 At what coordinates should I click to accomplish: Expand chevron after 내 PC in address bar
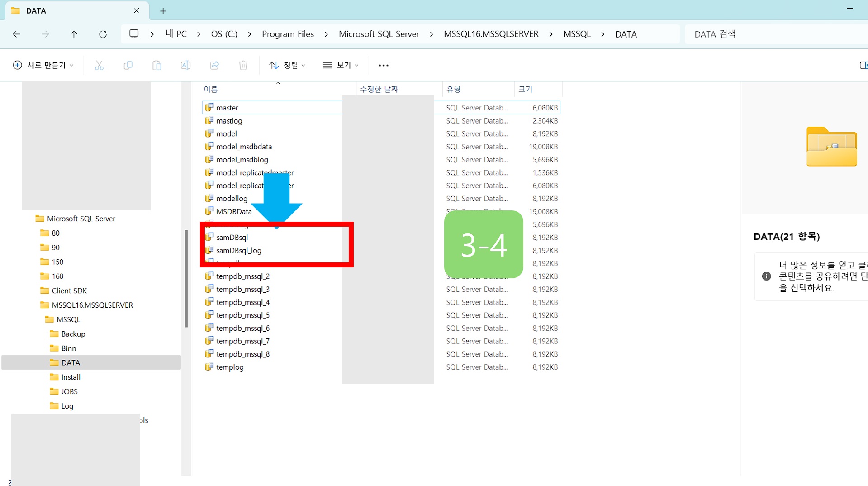point(199,34)
